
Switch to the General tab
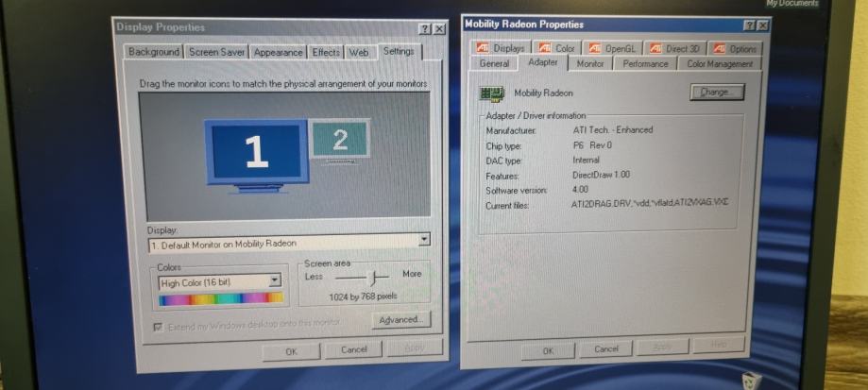(x=494, y=63)
